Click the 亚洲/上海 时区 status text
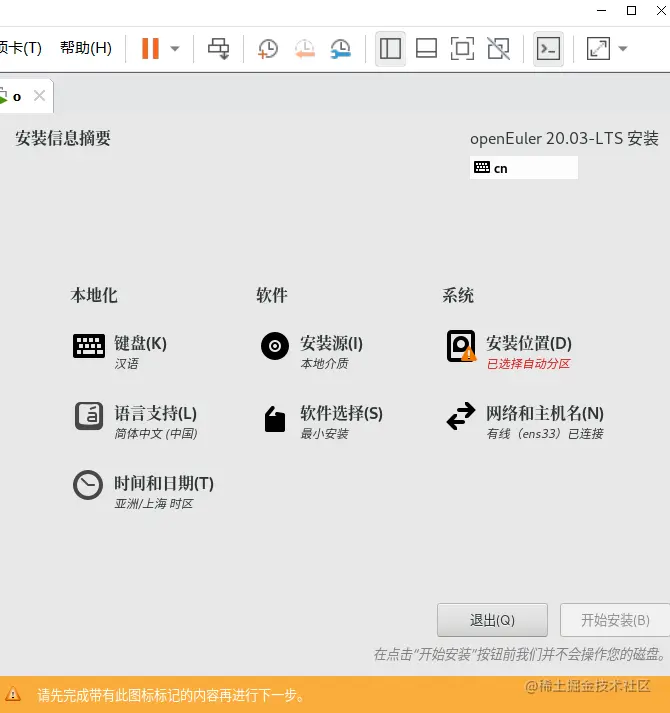This screenshot has height=713, width=670. (x=154, y=504)
